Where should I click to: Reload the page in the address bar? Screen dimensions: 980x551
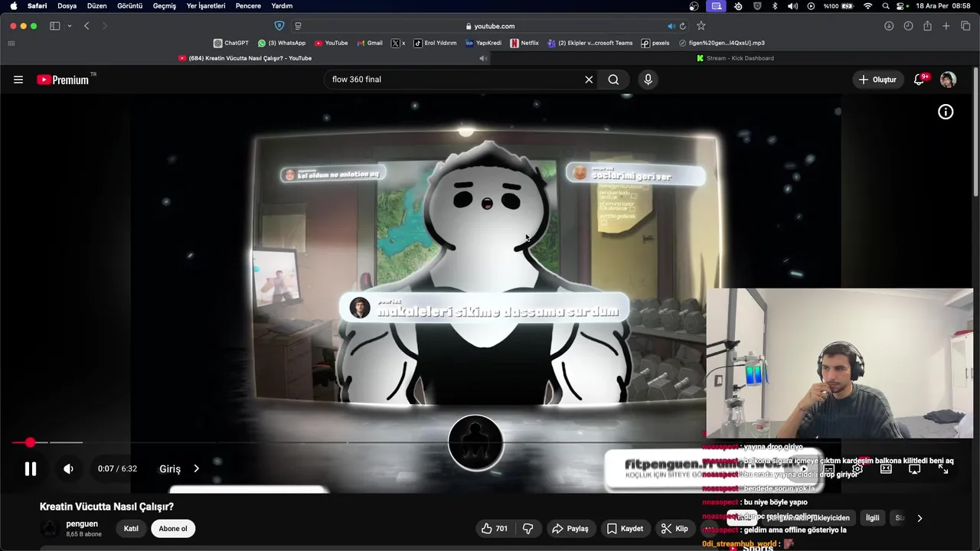683,26
